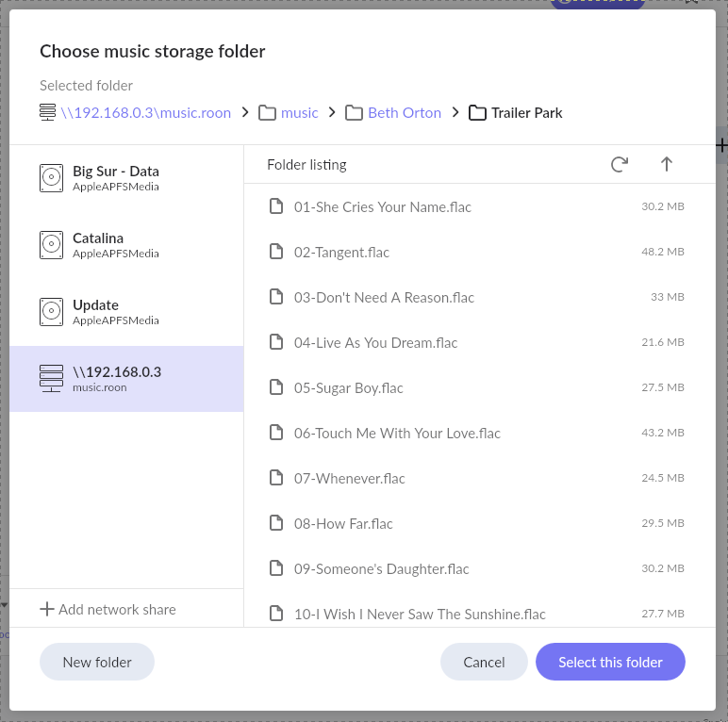Click the Folder listing header text
Viewport: 728px width, 722px height.
coord(306,165)
